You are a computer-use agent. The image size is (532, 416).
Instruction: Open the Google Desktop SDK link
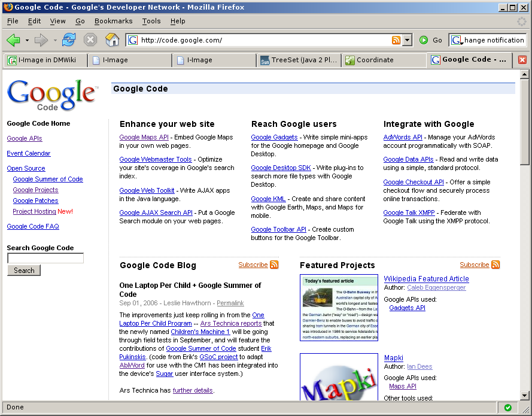click(281, 168)
